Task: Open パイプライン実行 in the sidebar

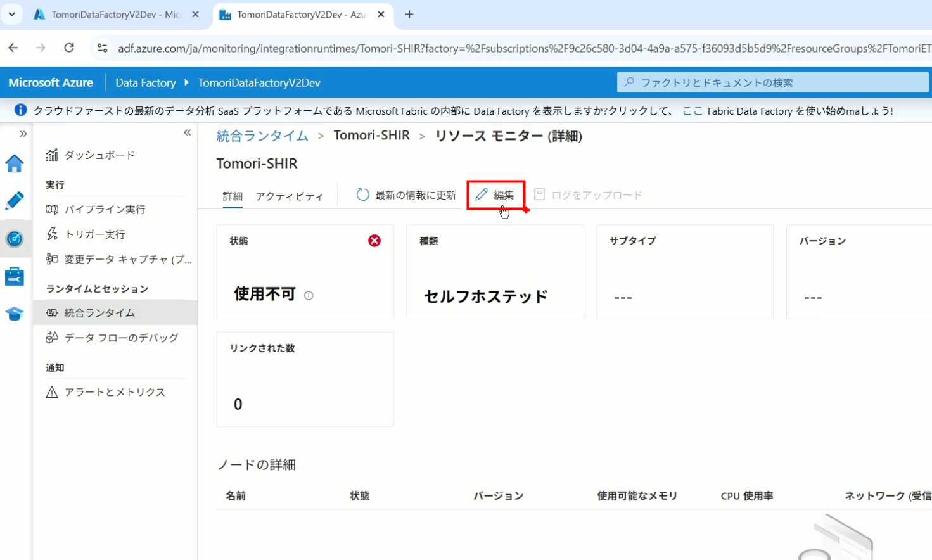Action: point(105,210)
